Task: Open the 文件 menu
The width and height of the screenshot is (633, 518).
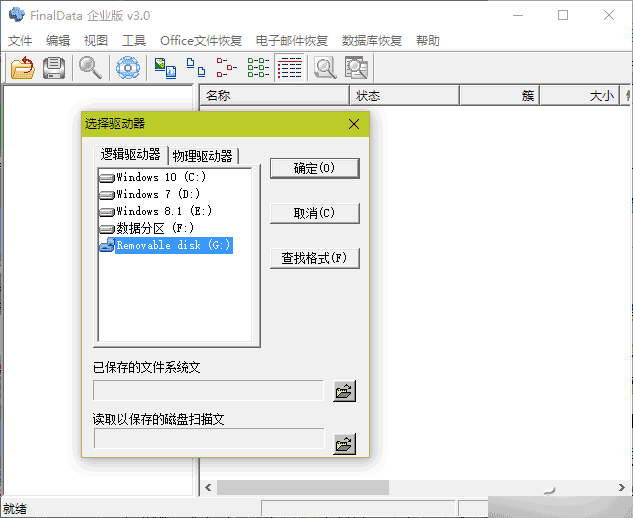Action: [x=20, y=41]
